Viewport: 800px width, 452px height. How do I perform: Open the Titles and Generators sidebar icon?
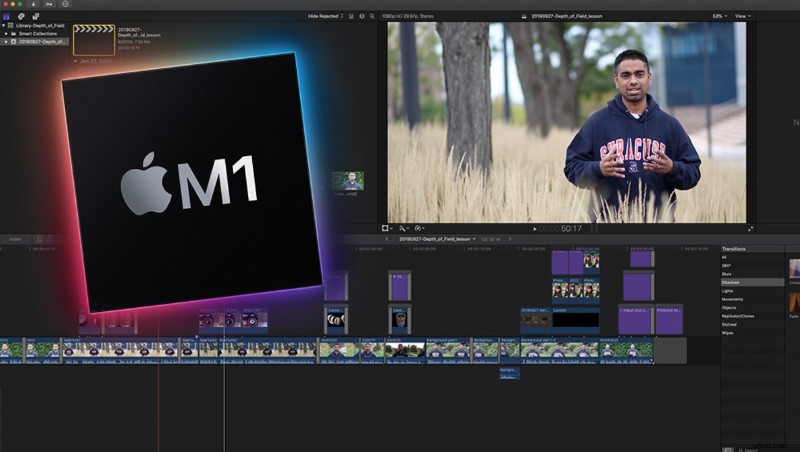[x=36, y=16]
